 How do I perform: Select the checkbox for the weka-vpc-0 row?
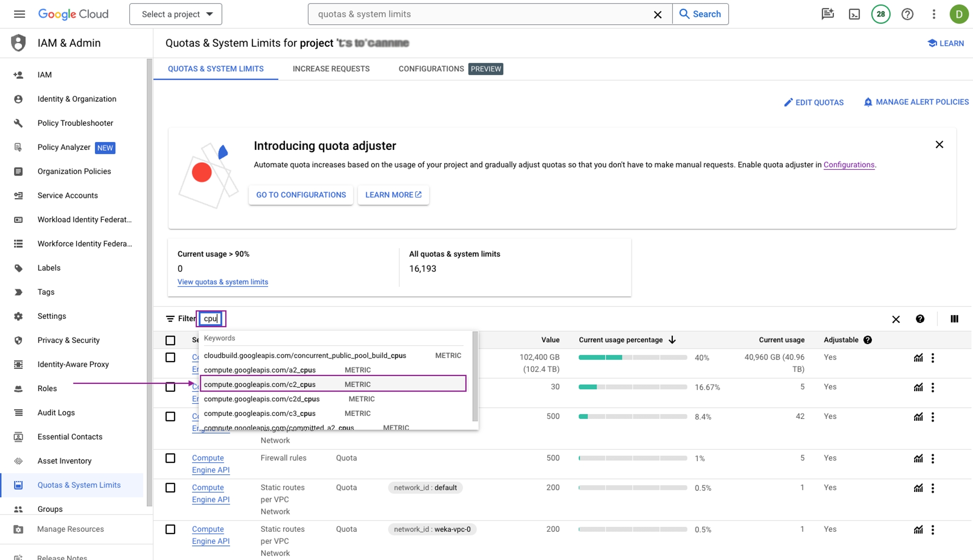click(x=170, y=529)
